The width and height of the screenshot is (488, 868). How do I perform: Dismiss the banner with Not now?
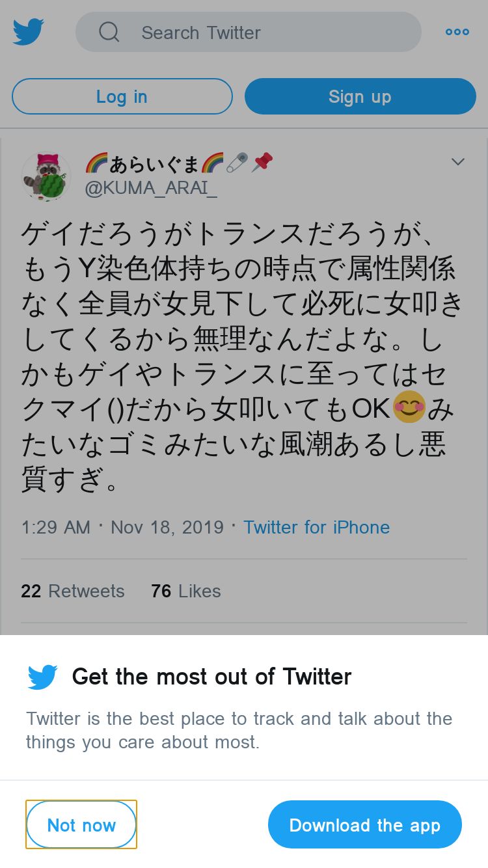[81, 825]
